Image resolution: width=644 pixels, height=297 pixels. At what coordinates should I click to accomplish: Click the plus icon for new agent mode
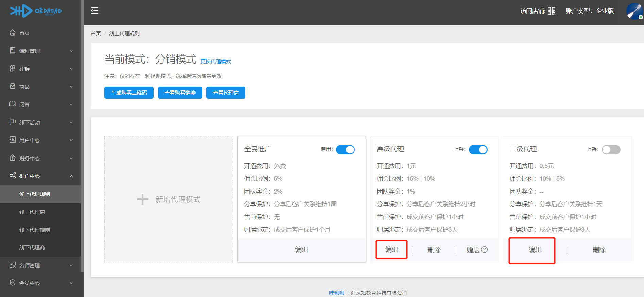tap(142, 199)
